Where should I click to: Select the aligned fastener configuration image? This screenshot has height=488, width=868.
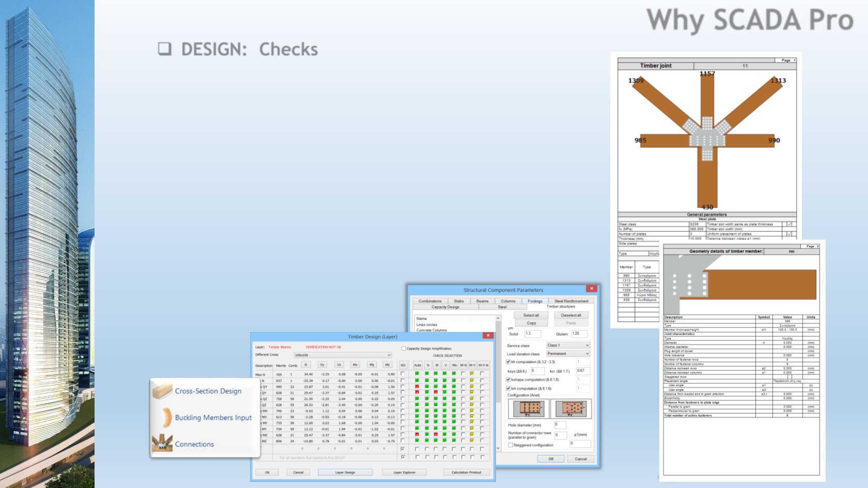click(529, 408)
